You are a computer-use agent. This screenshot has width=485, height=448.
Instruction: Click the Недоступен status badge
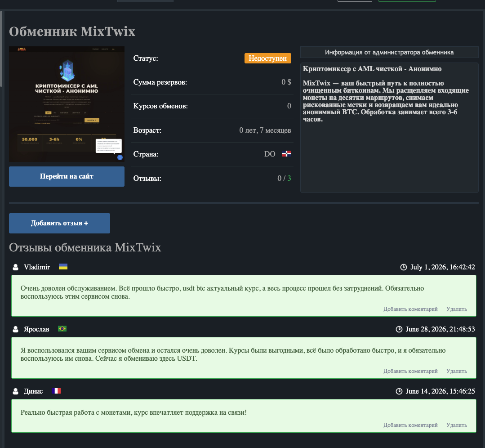coord(268,58)
